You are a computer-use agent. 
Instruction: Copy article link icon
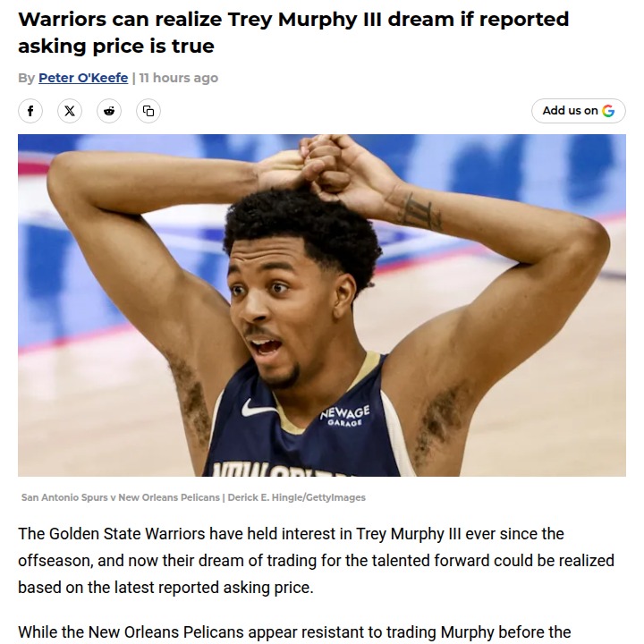148,111
